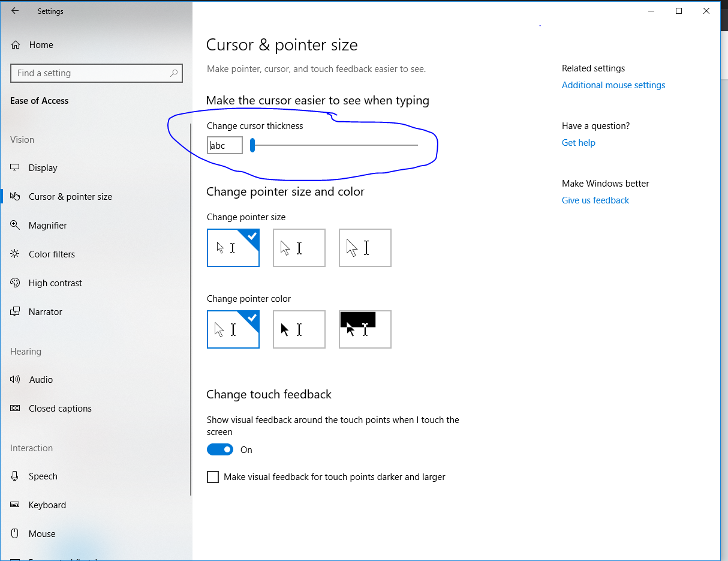Click the Change pointer size and color heading
Screen dimensions: 728x561
click(285, 191)
